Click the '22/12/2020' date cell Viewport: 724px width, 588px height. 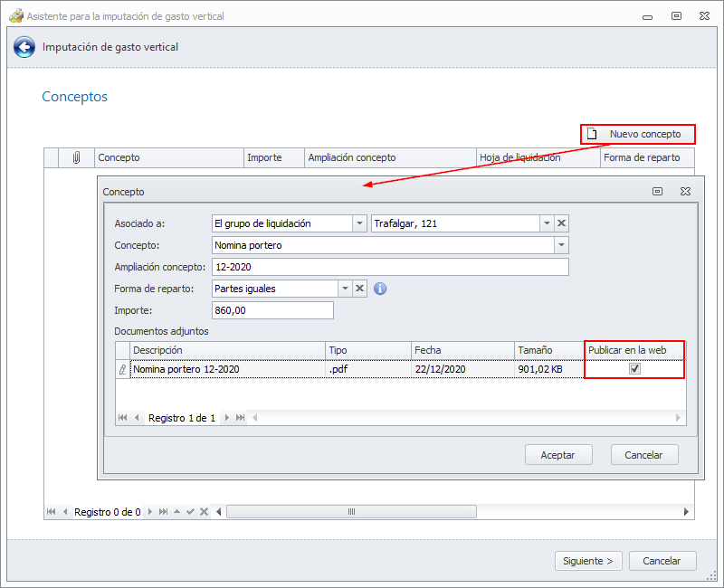tap(462, 369)
